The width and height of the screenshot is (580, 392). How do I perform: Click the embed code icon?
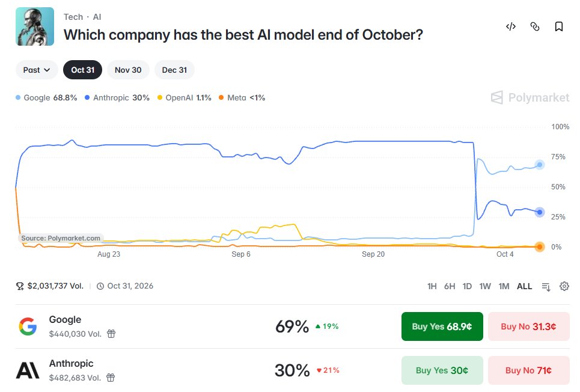[511, 26]
